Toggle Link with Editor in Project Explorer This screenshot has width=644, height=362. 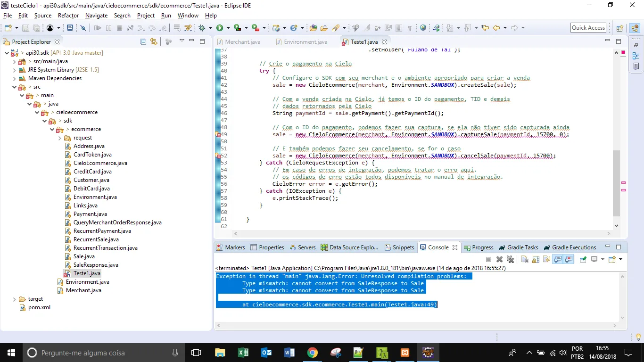tap(153, 41)
